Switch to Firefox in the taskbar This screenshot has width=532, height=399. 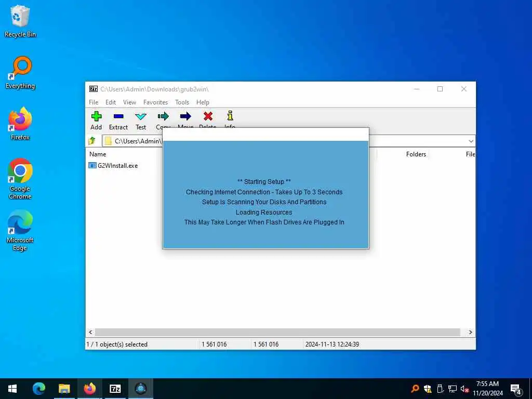(x=89, y=389)
